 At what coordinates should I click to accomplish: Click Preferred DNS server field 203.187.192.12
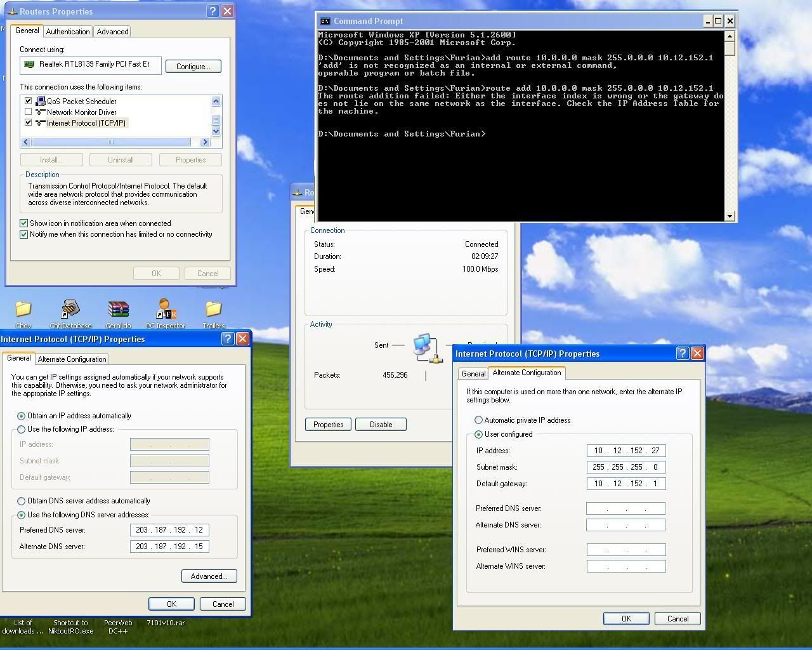pyautogui.click(x=169, y=530)
